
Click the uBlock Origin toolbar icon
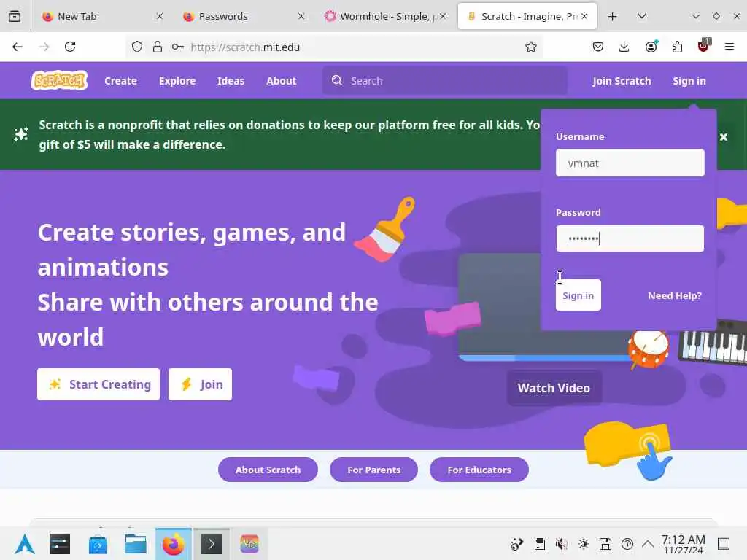[x=704, y=46]
